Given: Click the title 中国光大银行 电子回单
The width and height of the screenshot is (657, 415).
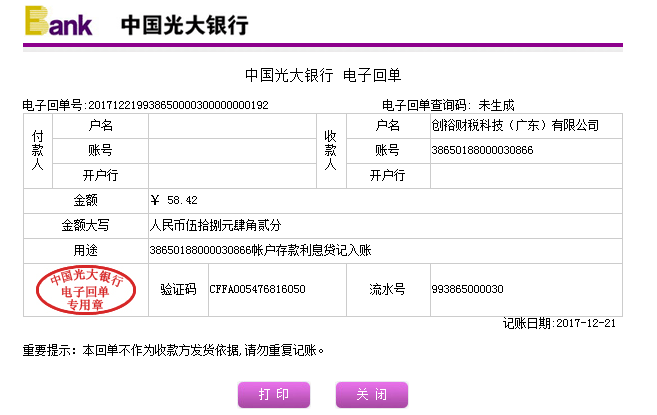Looking at the screenshot, I should 323,75.
